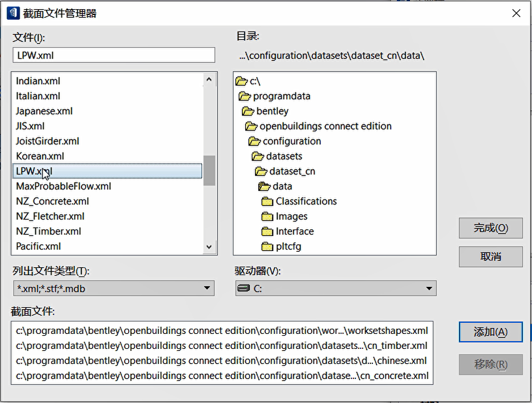Viewport: 532px width, 403px height.
Task: Click the c:\ root folder icon
Action: coord(241,81)
